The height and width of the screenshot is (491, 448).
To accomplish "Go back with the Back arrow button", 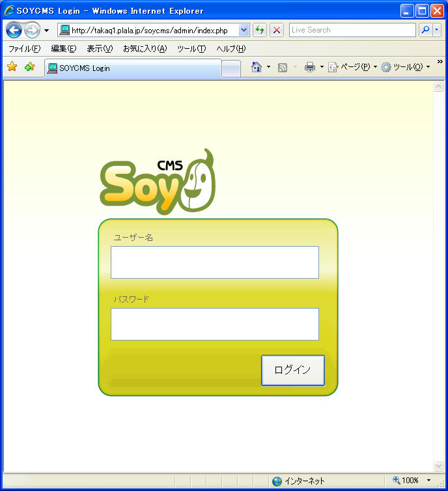I will [x=14, y=31].
